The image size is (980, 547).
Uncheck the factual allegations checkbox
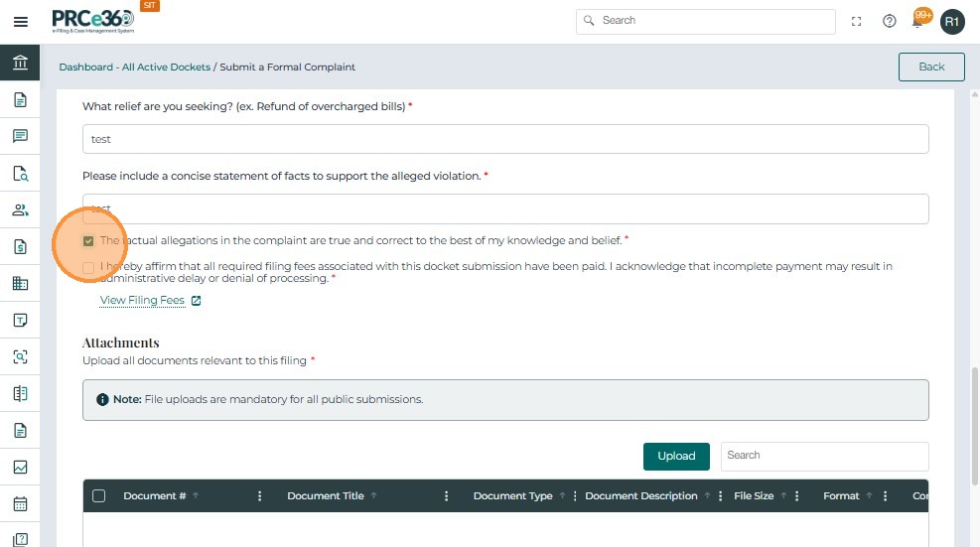[89, 241]
